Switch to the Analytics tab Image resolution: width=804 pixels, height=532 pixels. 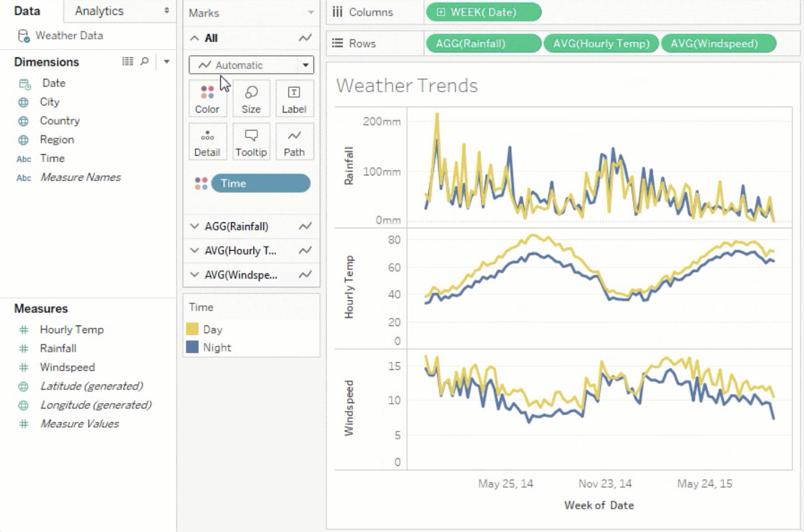[x=100, y=11]
